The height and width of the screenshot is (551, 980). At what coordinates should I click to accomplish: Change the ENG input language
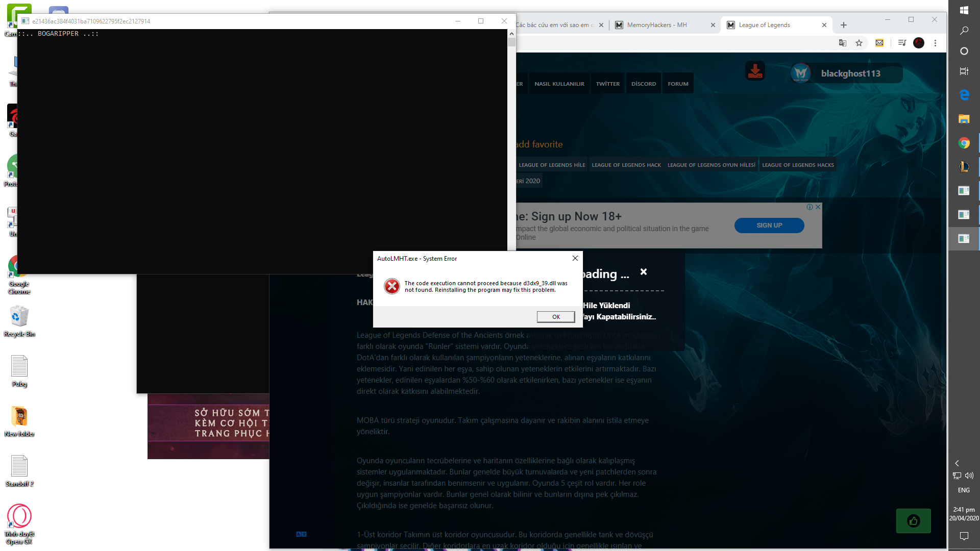(964, 490)
